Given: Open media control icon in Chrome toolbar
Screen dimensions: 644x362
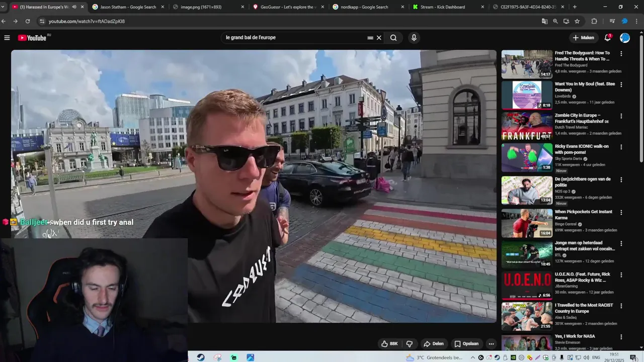Looking at the screenshot, I should point(612,21).
